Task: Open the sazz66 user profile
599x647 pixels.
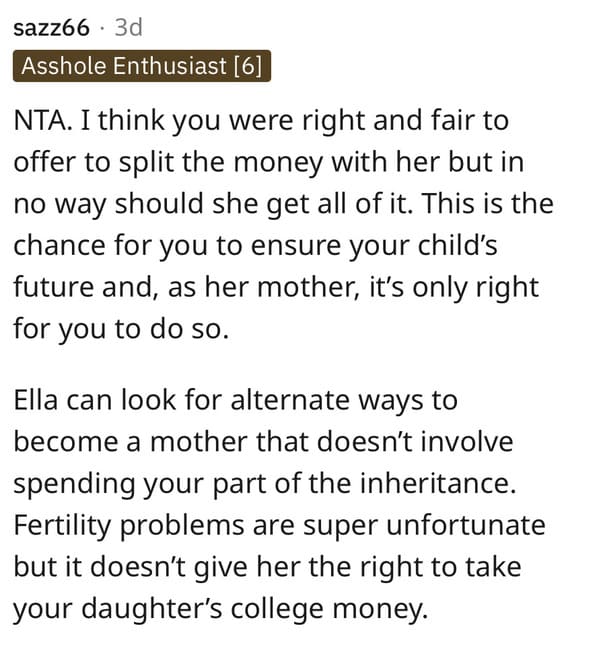Action: (x=51, y=28)
